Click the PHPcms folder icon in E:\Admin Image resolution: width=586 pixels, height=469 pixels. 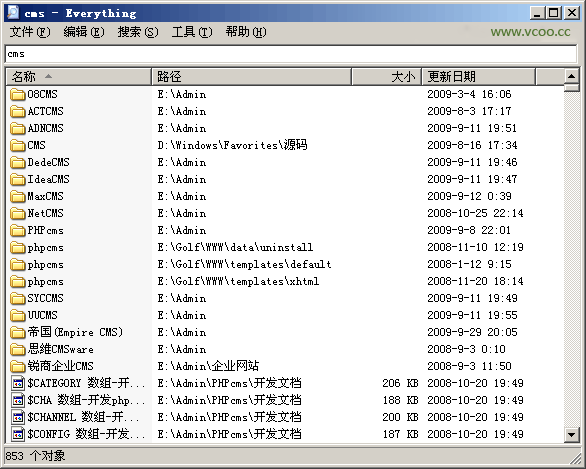coord(18,231)
